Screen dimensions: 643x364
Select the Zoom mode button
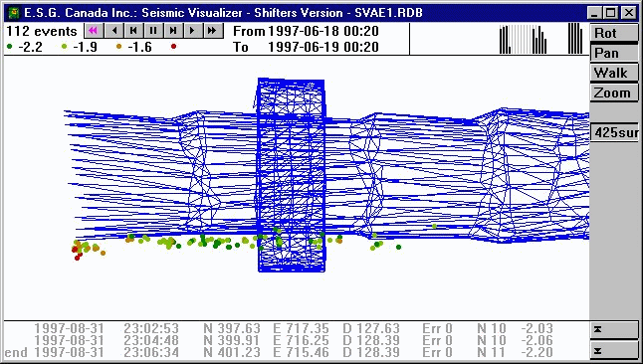point(614,93)
